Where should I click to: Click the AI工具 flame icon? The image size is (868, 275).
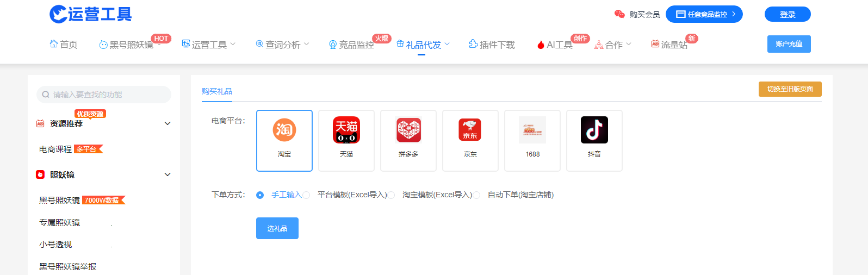click(x=541, y=45)
